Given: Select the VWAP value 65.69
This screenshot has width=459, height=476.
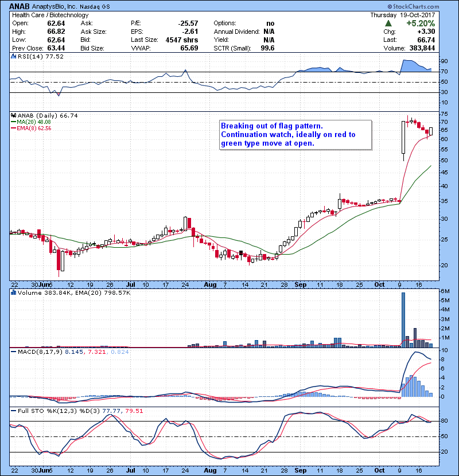Looking at the screenshot, I should click(189, 48).
